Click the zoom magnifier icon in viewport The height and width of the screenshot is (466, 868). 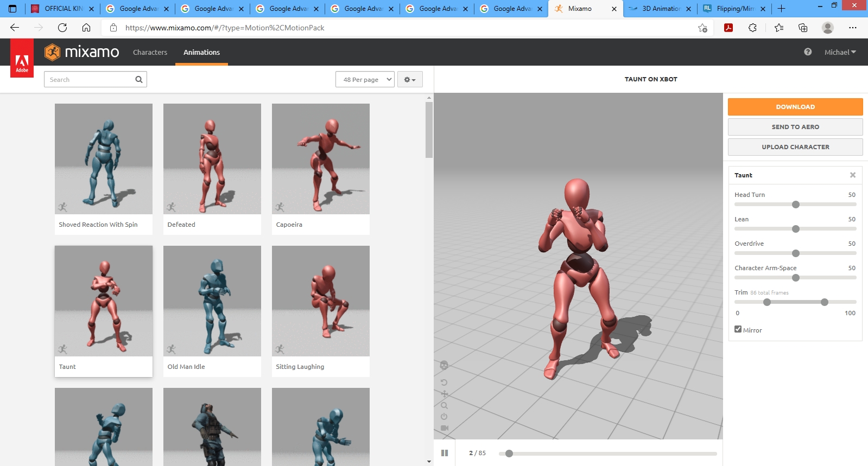[444, 405]
